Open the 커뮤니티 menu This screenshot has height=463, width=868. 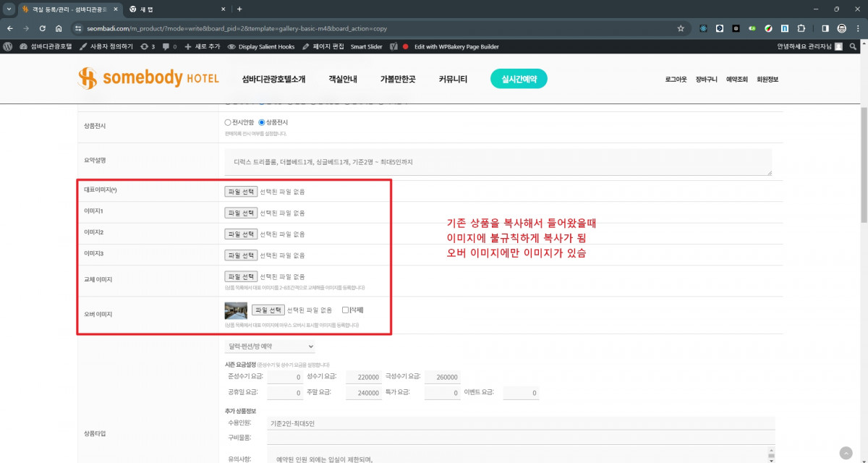tap(453, 79)
